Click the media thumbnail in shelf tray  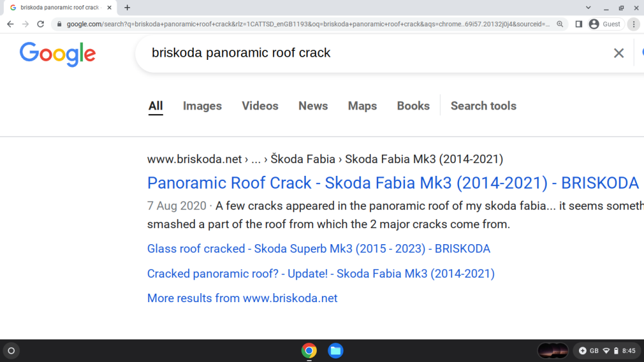tap(553, 351)
